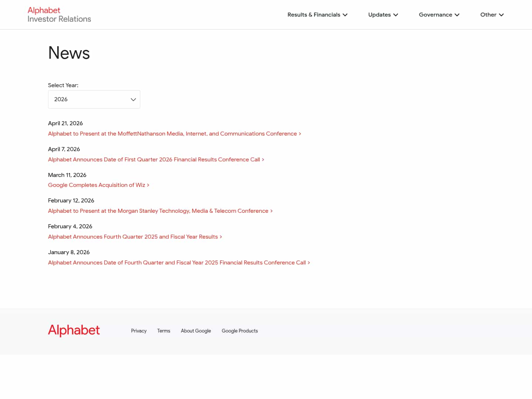Click the chevron next to the MoffettNathanson Conference link
Image resolution: width=532 pixels, height=399 pixels.
click(x=300, y=134)
